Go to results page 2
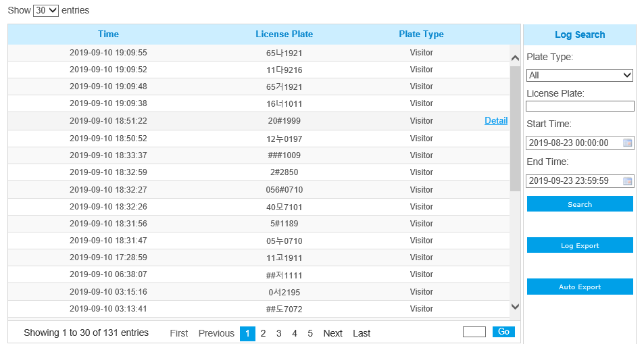The height and width of the screenshot is (344, 644). pos(264,333)
